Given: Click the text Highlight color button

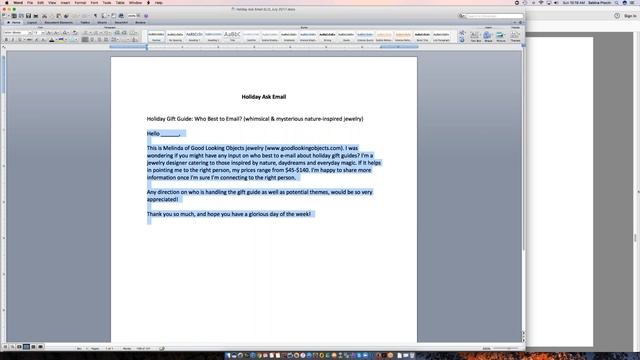Looking at the screenshot, I should point(60,40).
